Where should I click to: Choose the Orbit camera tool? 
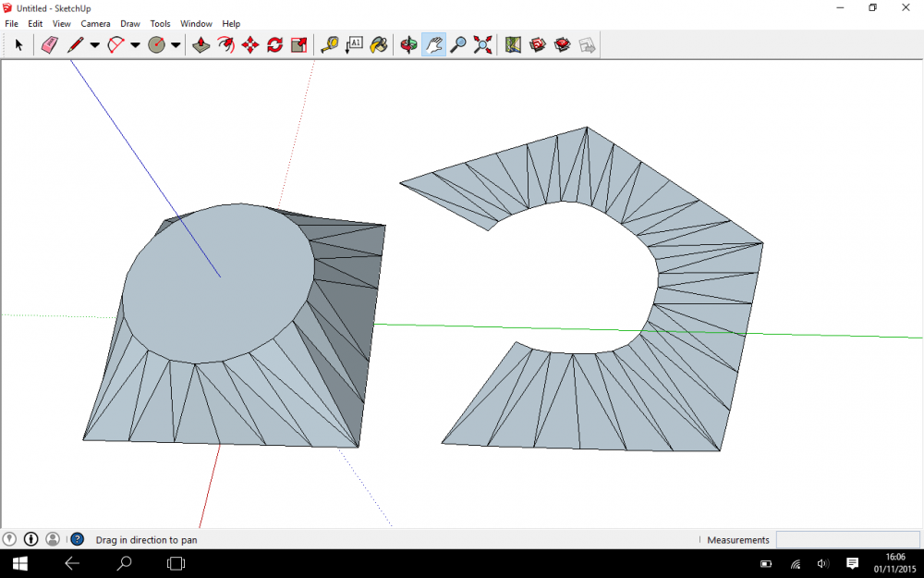coord(408,44)
